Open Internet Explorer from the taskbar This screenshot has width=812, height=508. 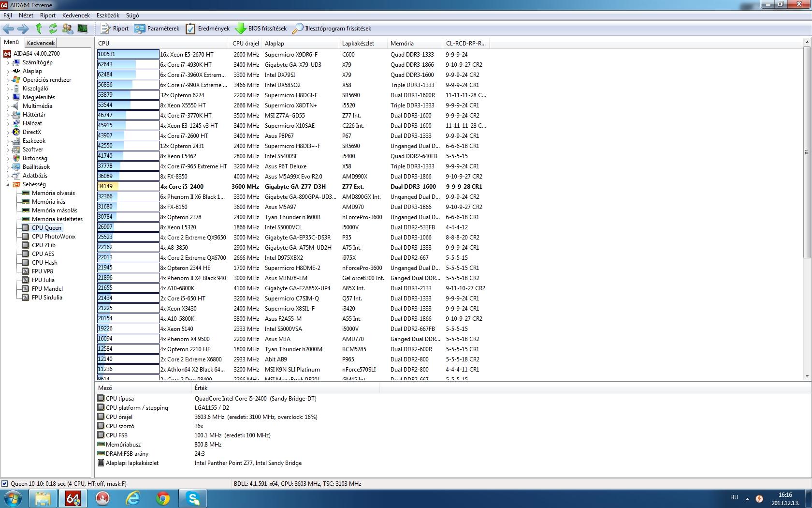[x=132, y=498]
